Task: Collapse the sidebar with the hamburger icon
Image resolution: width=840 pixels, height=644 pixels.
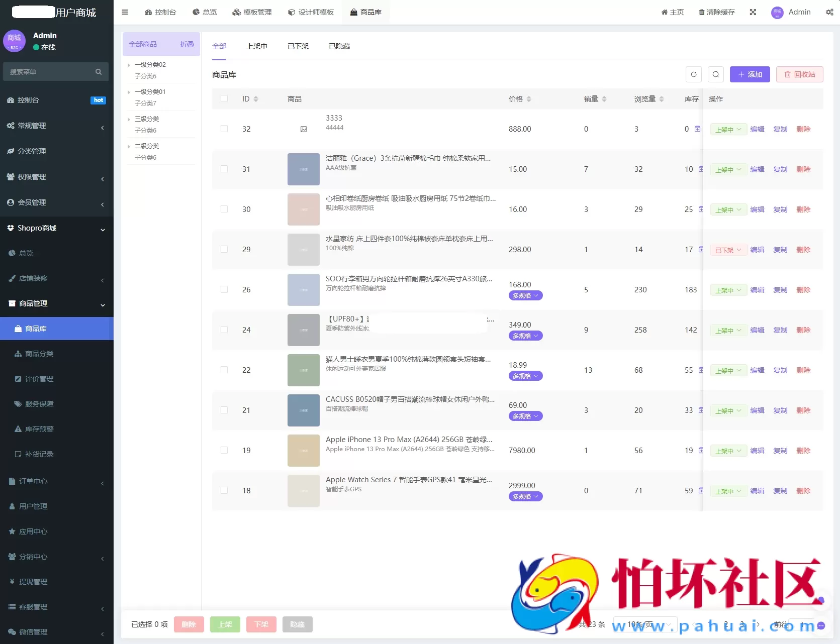Action: pos(125,12)
